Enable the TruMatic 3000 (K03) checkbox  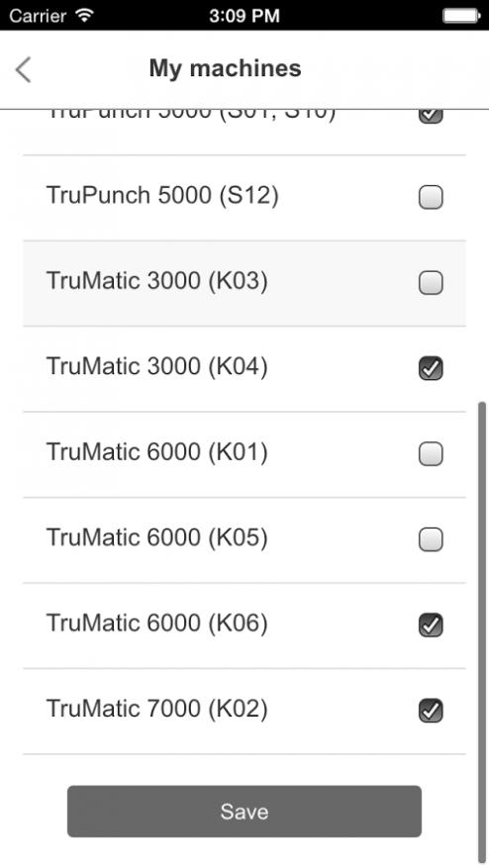pyautogui.click(x=431, y=283)
